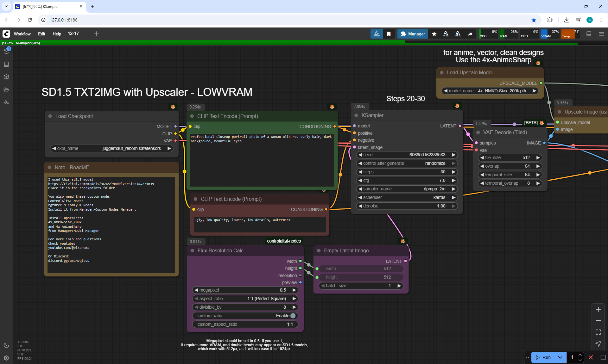Click the share arrow icon in toolbar
This screenshot has height=364, width=608.
470,34
